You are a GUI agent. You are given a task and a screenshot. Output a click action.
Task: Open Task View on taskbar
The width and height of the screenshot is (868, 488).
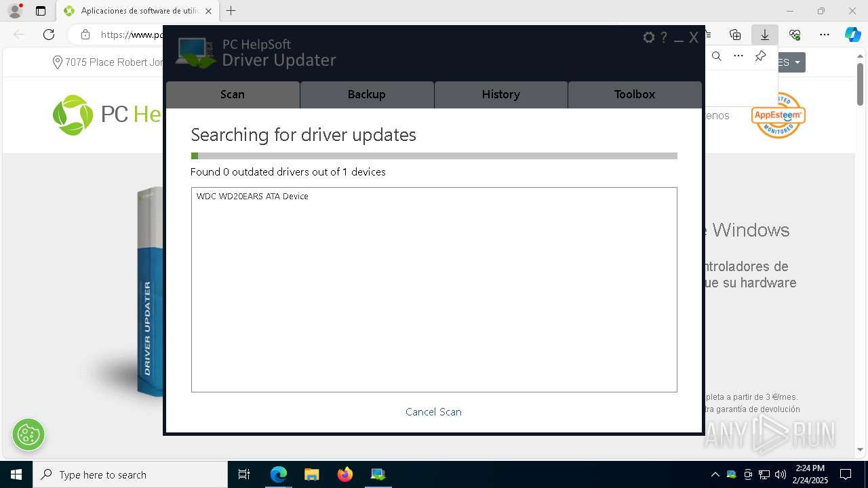(x=244, y=474)
